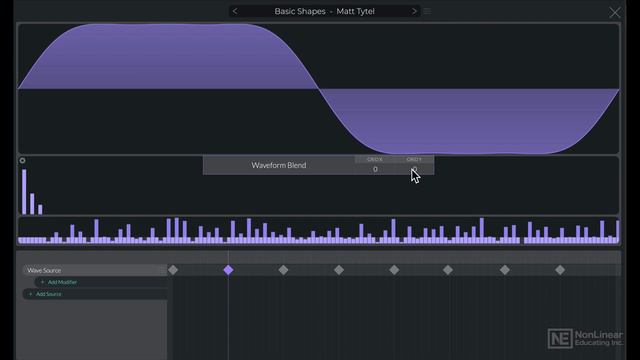Go to the previous wavetable preset arrow
The width and height of the screenshot is (640, 360).
coord(235,11)
